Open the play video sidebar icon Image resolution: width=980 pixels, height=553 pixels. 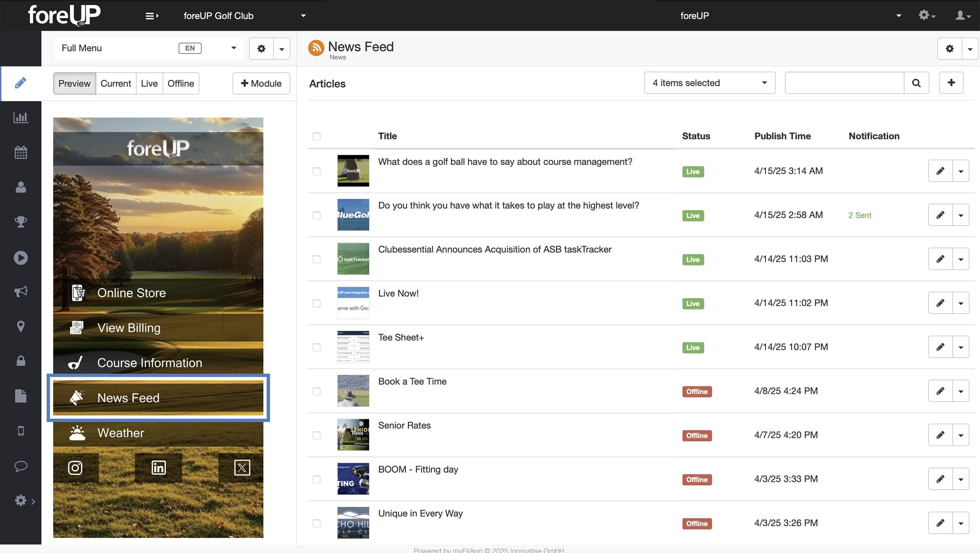21,257
